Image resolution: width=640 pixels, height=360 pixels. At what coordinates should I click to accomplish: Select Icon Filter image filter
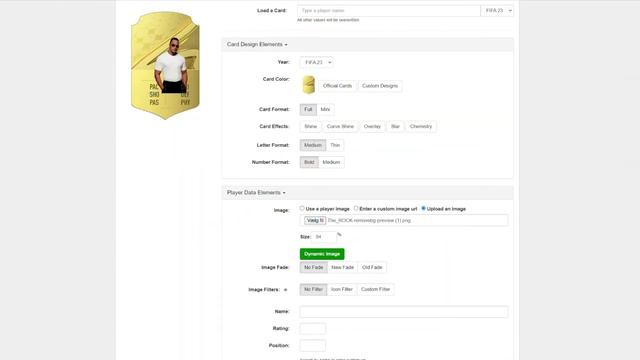[x=342, y=289]
